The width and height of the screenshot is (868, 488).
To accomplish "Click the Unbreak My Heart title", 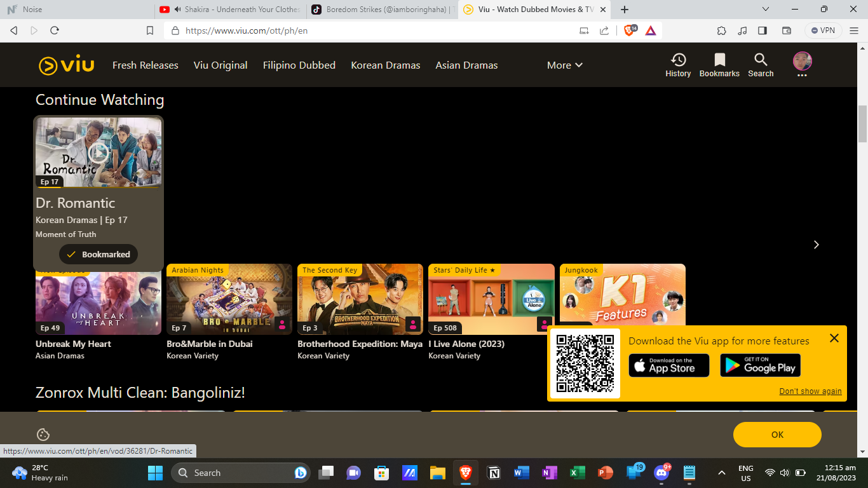I will pos(73,344).
